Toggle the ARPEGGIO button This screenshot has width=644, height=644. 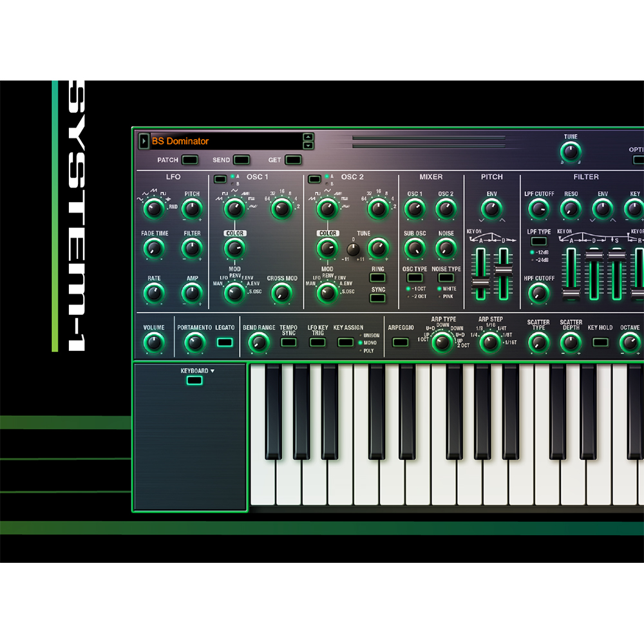click(401, 342)
